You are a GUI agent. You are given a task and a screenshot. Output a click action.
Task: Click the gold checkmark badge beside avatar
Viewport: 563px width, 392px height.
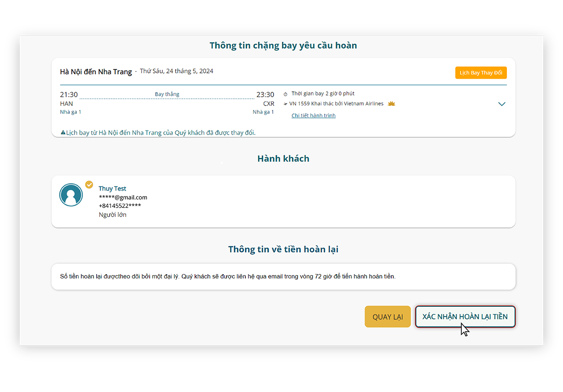[x=89, y=185]
